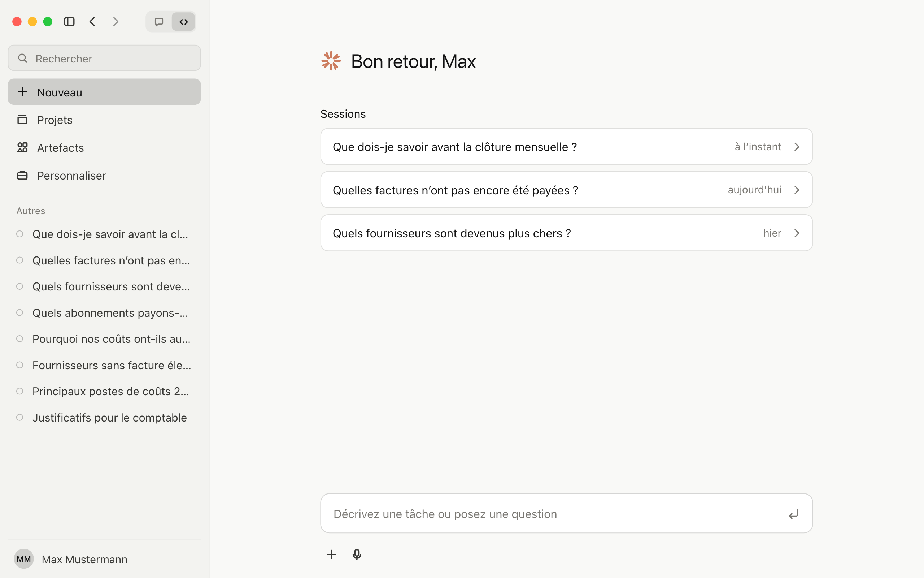Open session 'Que dois-je savoir avant la clôture mensuelle ?'

click(566, 147)
